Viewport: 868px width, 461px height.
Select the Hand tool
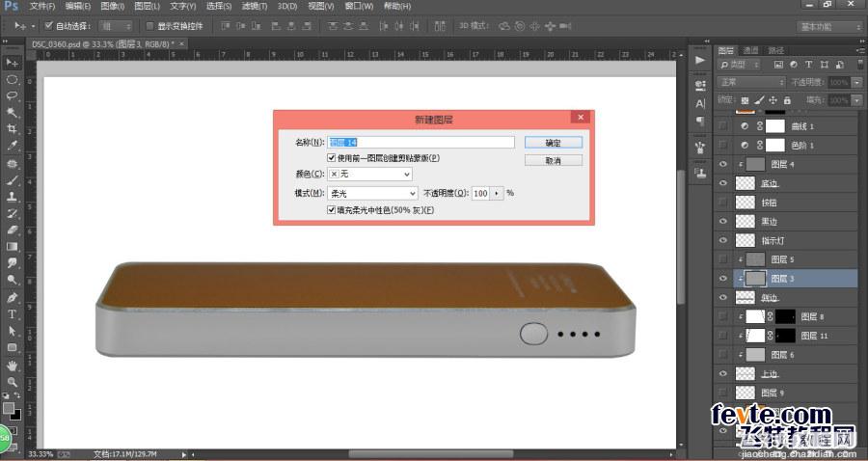coord(12,366)
